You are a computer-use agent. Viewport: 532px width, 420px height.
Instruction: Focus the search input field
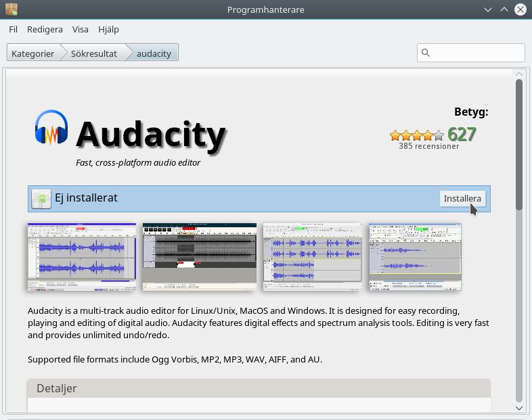pyautogui.click(x=470, y=53)
